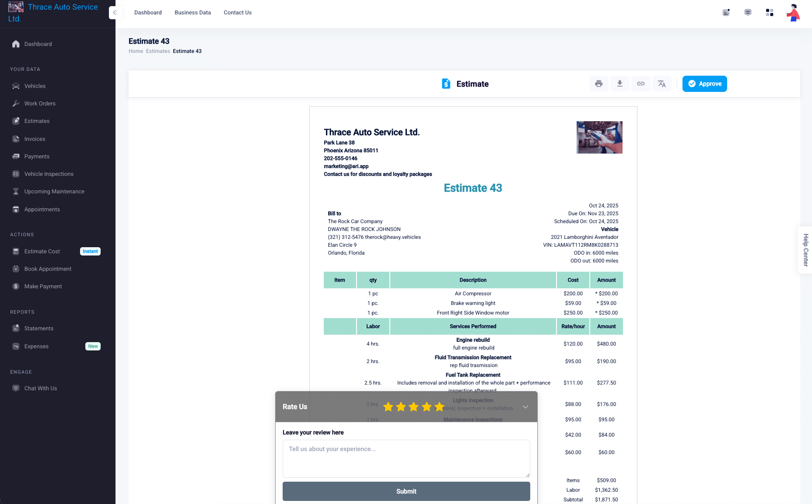This screenshot has width=812, height=504.
Task: Click the Vehicles car icon
Action: point(16,86)
